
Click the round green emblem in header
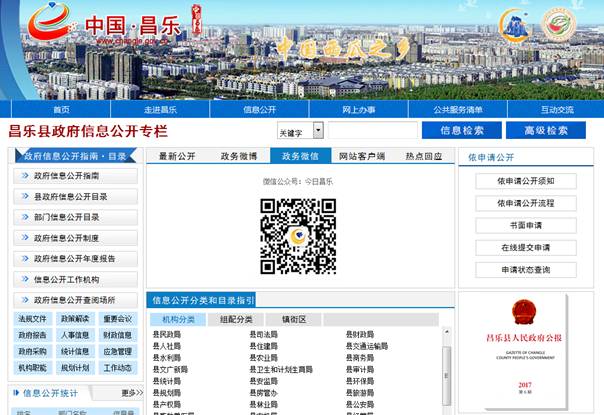tap(558, 25)
